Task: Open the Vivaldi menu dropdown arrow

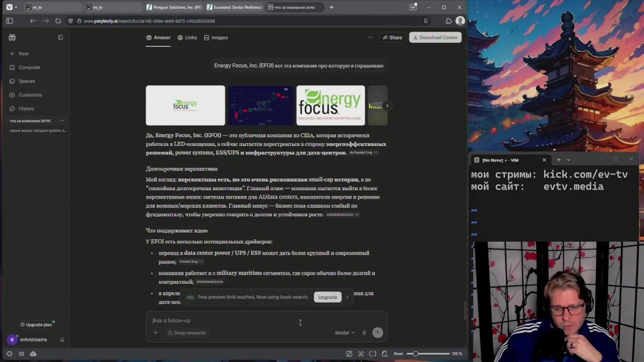Action: click(x=16, y=7)
